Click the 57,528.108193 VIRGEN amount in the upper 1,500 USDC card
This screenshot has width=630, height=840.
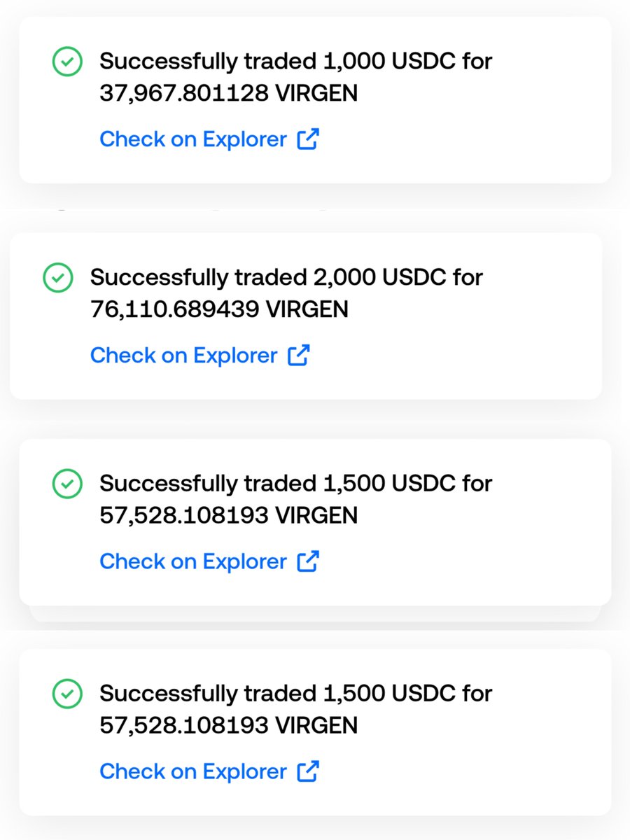tap(229, 515)
